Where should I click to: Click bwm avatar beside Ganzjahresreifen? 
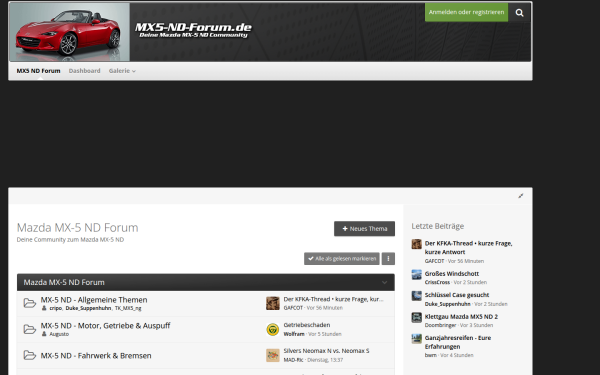click(x=416, y=339)
